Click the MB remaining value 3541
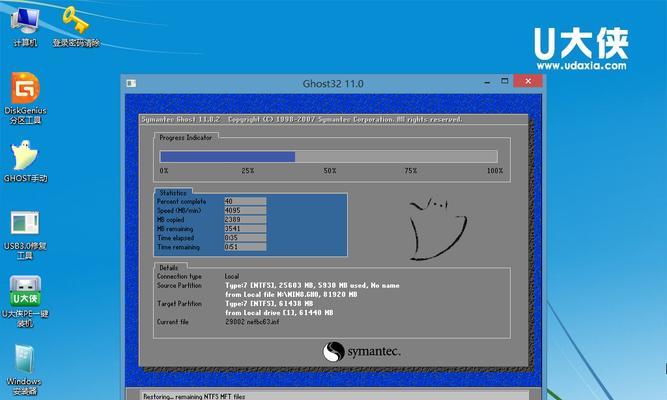 (x=245, y=229)
